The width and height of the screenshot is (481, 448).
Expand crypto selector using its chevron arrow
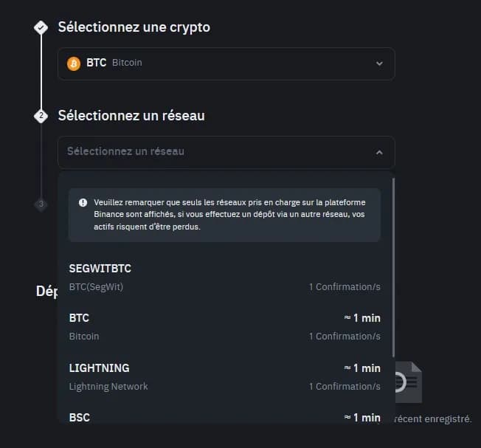[x=379, y=63]
